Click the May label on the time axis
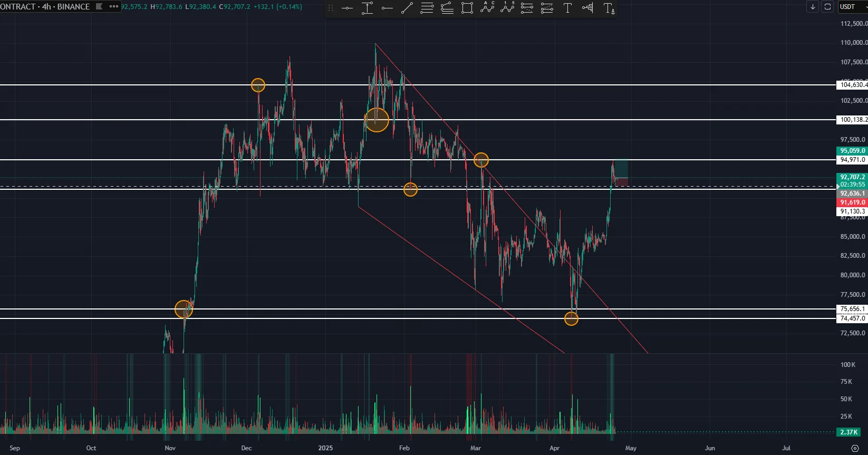This screenshot has height=455, width=868. (x=631, y=448)
